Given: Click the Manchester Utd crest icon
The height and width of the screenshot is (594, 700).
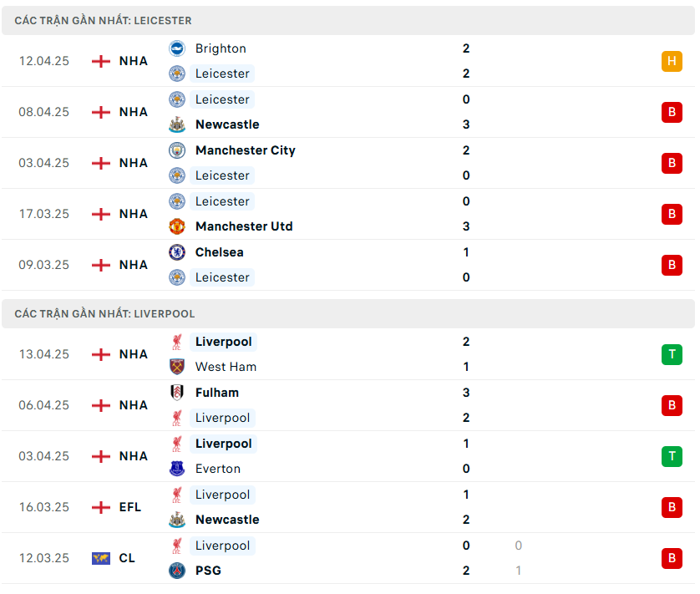Looking at the screenshot, I should [177, 226].
